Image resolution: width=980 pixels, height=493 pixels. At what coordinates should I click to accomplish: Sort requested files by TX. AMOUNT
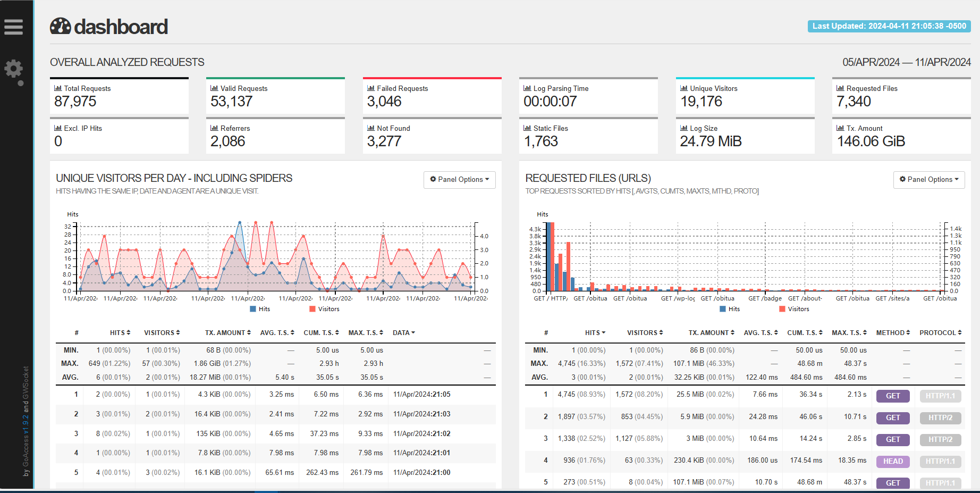pyautogui.click(x=712, y=333)
